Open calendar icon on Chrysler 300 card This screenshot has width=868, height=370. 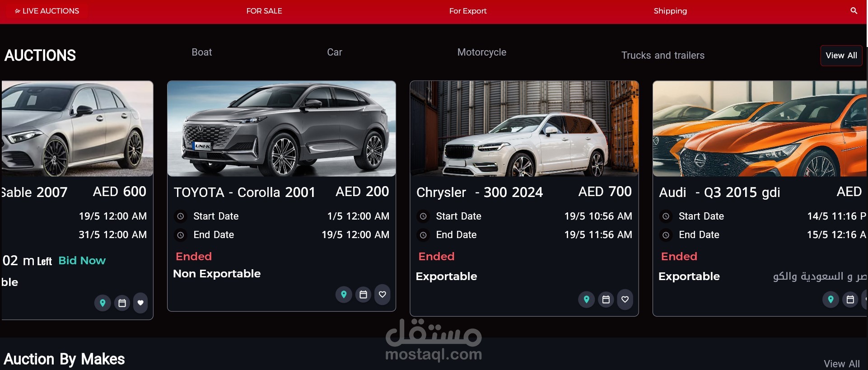click(606, 299)
